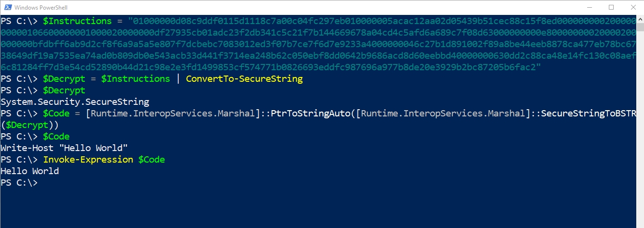Close the Windows PowerShell window
Image resolution: width=644 pixels, height=228 pixels.
click(x=633, y=7)
